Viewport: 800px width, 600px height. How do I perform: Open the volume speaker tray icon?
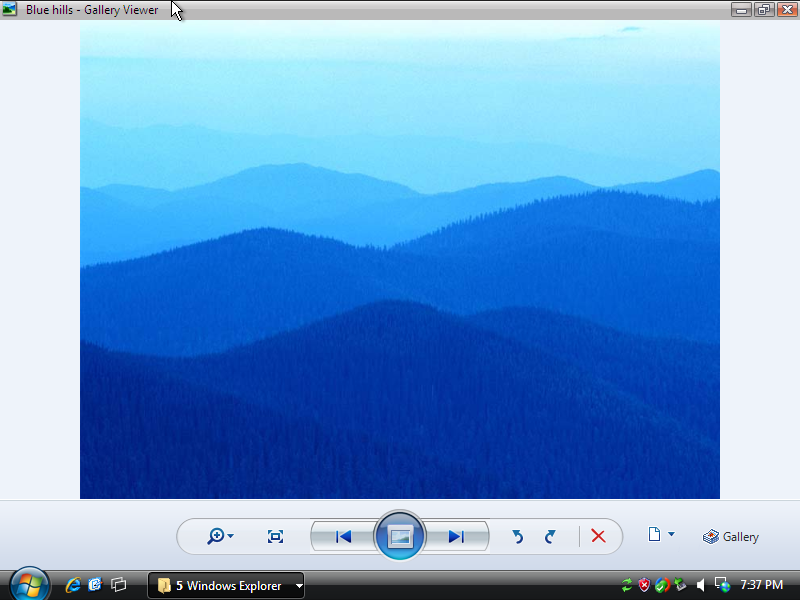(701, 585)
